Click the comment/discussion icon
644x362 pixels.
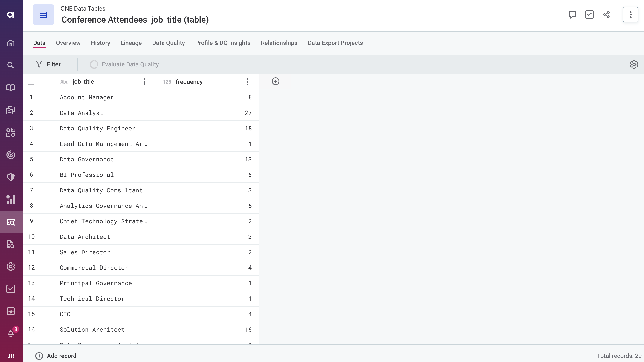pyautogui.click(x=572, y=15)
